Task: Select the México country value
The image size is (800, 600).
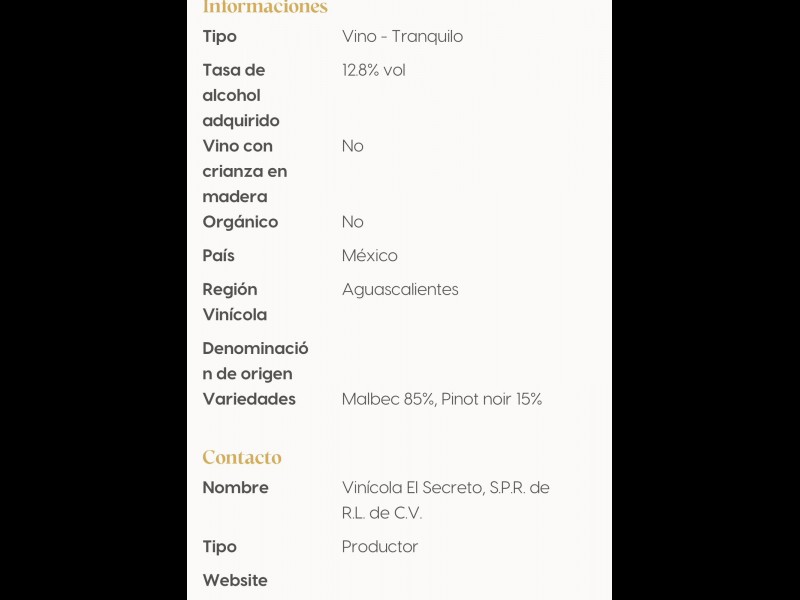Action: (370, 256)
